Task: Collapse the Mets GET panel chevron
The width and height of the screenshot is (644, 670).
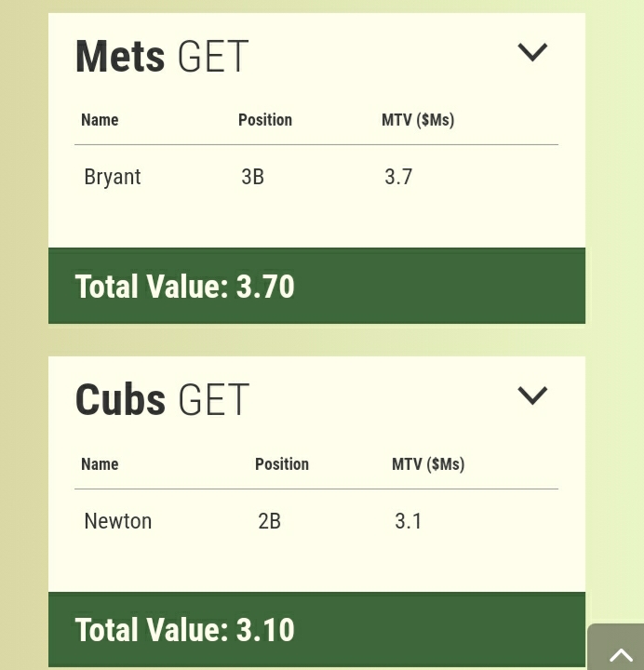Action: coord(532,52)
